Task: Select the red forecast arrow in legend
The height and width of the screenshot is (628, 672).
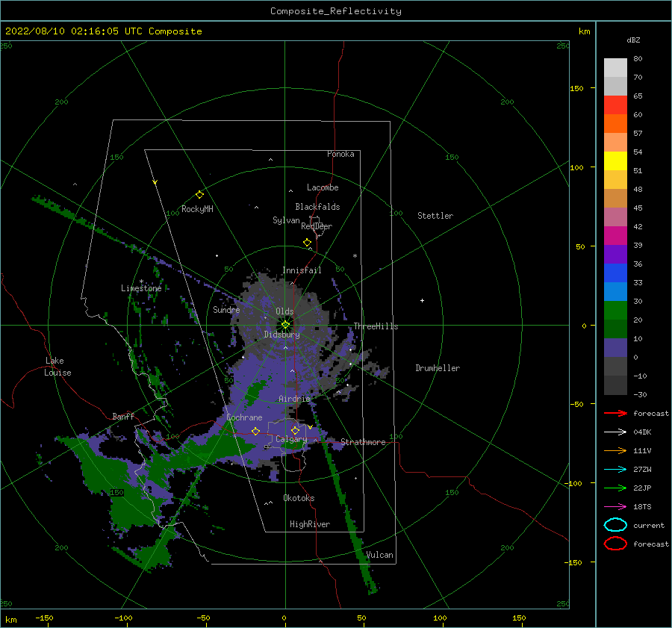Action: click(x=616, y=413)
